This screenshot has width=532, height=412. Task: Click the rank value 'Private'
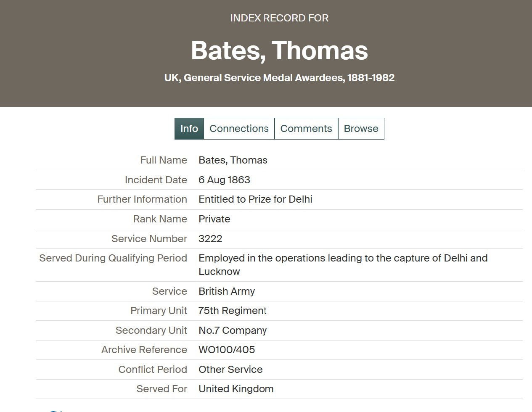click(x=214, y=219)
